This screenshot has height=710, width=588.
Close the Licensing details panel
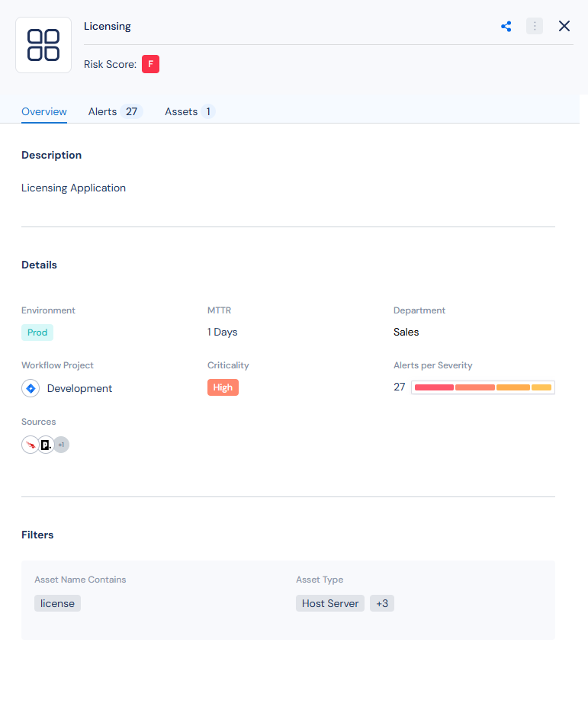pos(564,26)
